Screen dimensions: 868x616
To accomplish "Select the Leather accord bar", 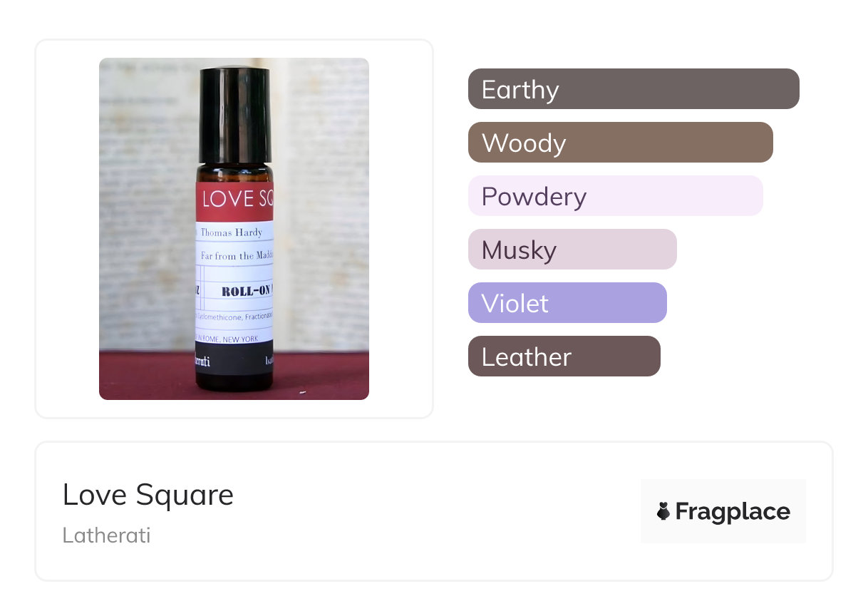I will pos(564,356).
